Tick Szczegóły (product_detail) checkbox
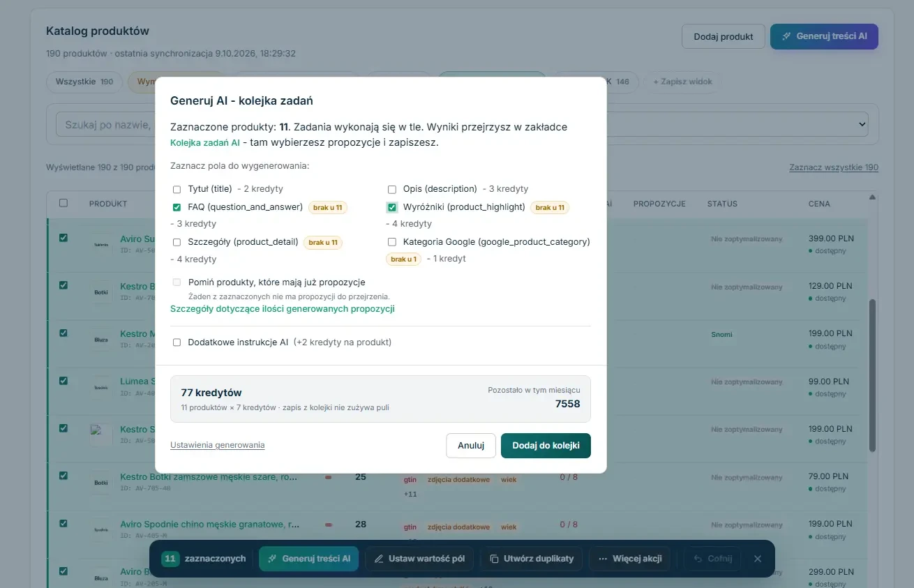914x588 pixels. (x=177, y=242)
